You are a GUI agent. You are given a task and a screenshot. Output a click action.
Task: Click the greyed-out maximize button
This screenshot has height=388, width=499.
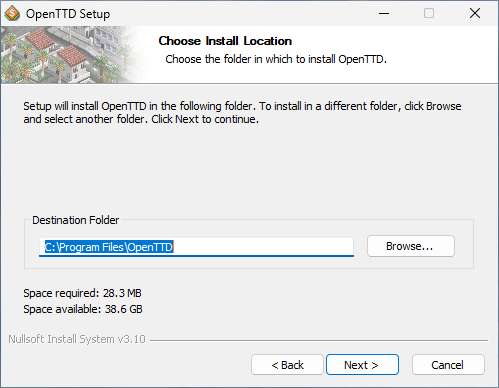tap(429, 13)
